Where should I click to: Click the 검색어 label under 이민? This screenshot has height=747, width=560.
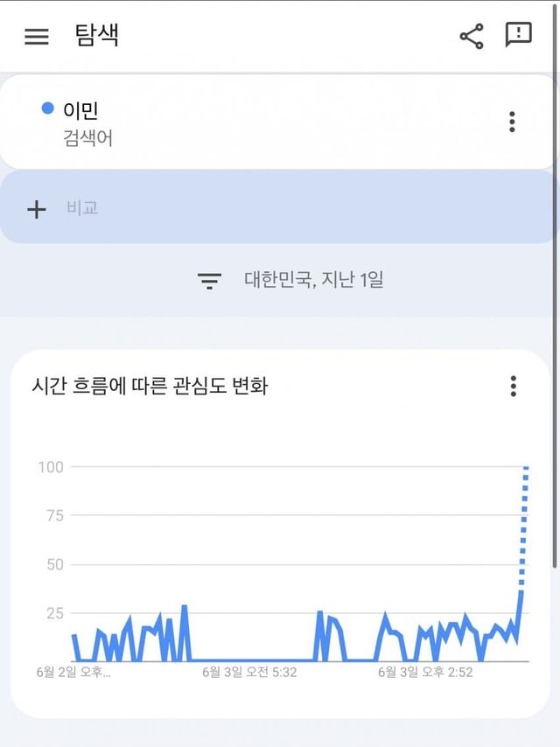pos(88,138)
